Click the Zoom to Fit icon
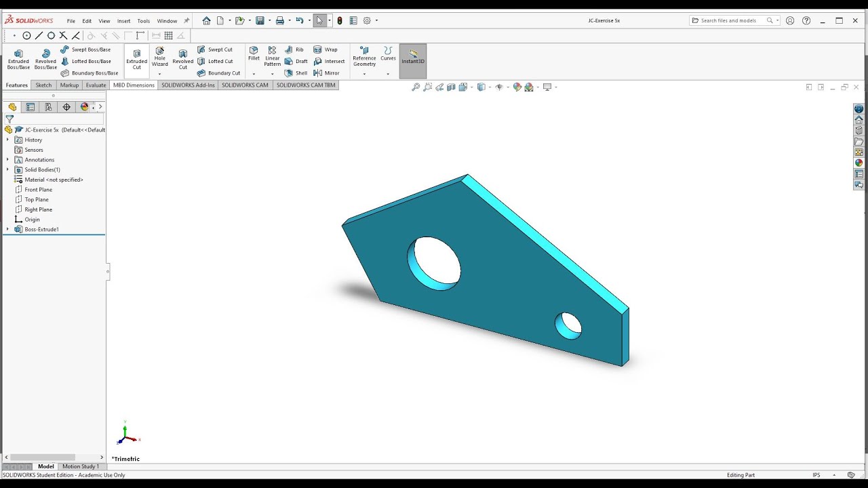Viewport: 868px width, 488px height. pyautogui.click(x=416, y=87)
